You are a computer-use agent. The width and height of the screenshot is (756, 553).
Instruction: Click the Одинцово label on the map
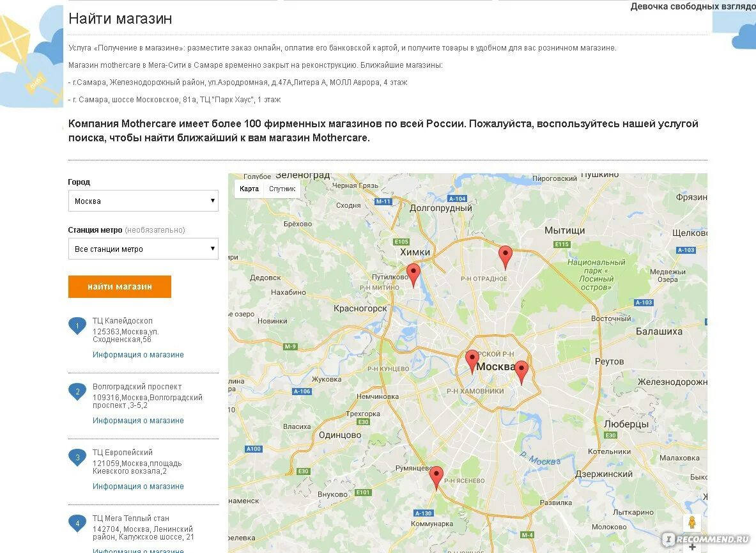coord(340,435)
